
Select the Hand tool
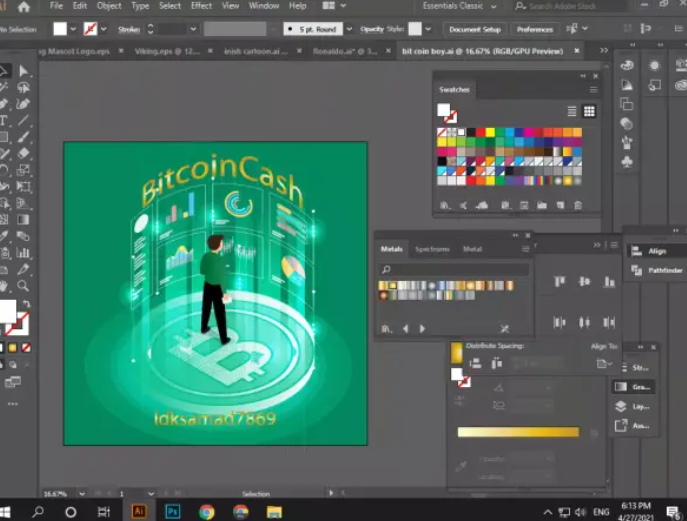(x=4, y=286)
